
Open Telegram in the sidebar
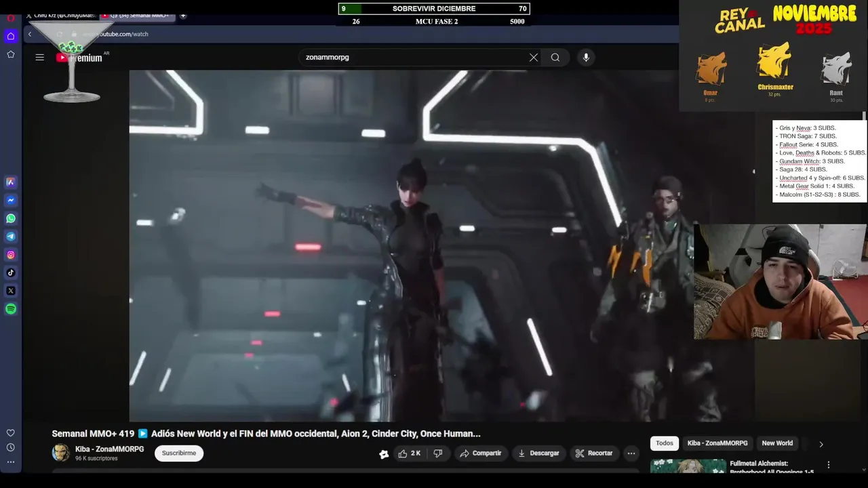11,237
